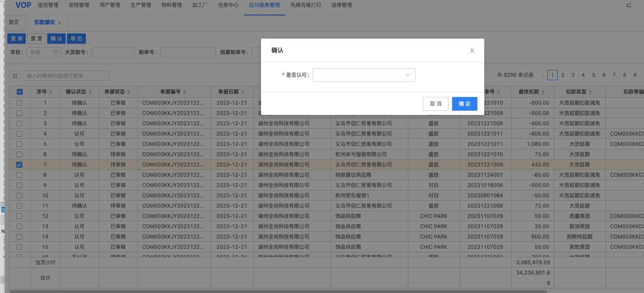Sort by 最终扣款 column arrows

pyautogui.click(x=543, y=92)
